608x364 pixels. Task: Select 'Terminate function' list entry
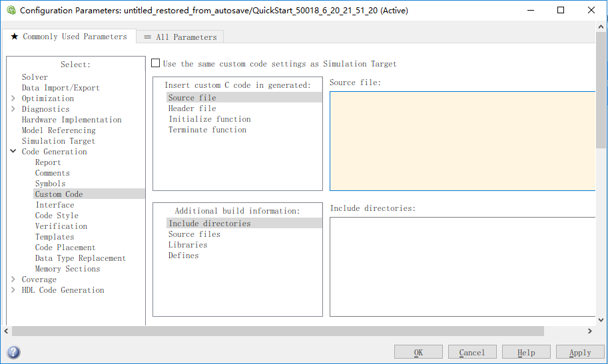208,130
